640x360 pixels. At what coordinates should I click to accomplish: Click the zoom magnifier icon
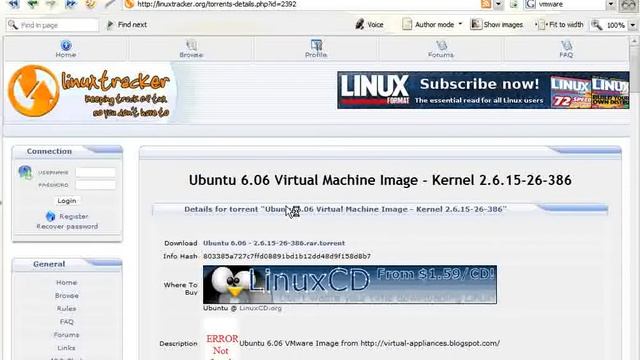[x=597, y=25]
